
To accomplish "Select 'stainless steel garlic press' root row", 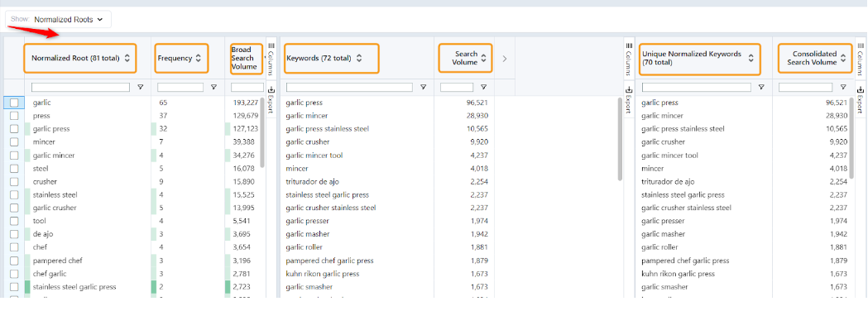I will point(74,287).
